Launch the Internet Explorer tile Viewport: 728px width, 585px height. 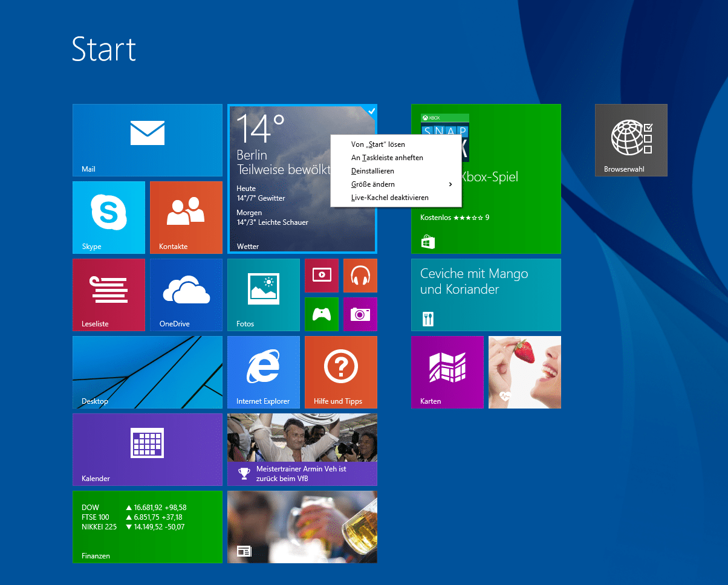coord(264,372)
